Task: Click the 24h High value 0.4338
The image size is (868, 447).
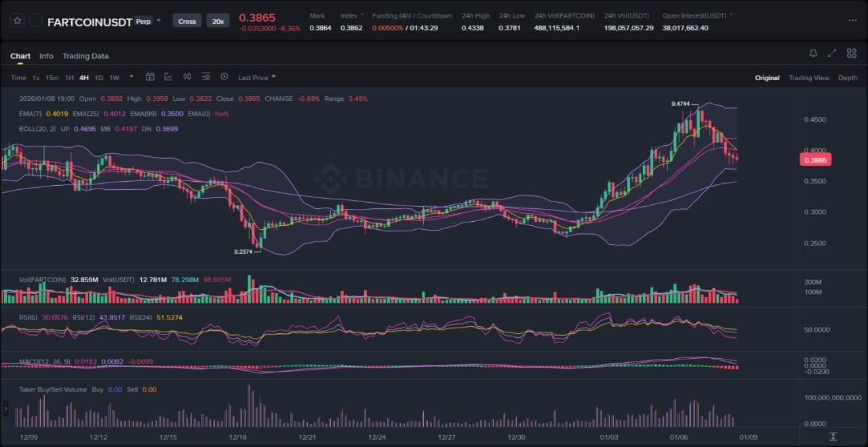Action: pyautogui.click(x=473, y=28)
